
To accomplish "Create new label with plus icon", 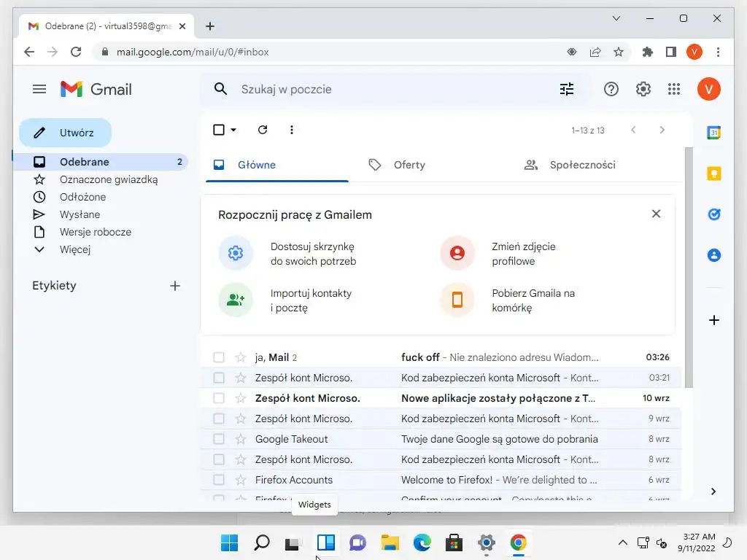I will (175, 286).
